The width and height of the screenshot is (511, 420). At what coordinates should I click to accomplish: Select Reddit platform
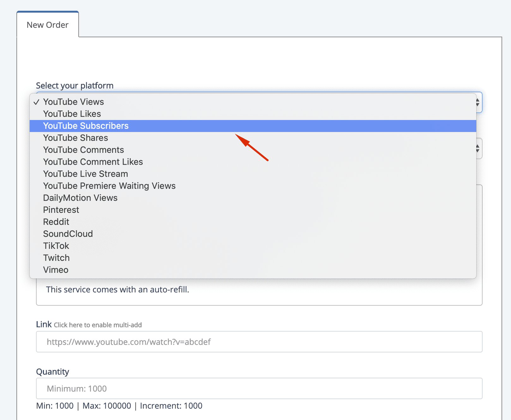(253, 222)
